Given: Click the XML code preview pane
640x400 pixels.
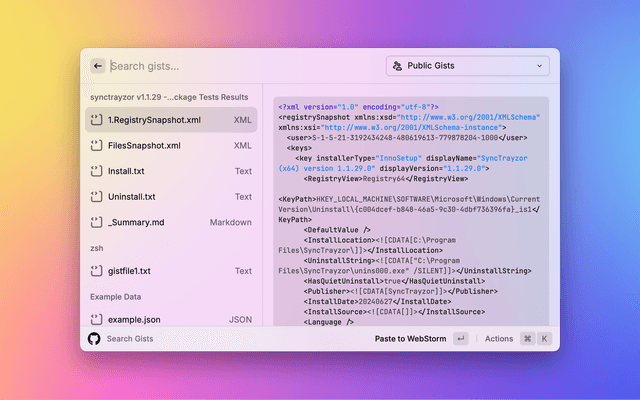Looking at the screenshot, I should [x=410, y=220].
